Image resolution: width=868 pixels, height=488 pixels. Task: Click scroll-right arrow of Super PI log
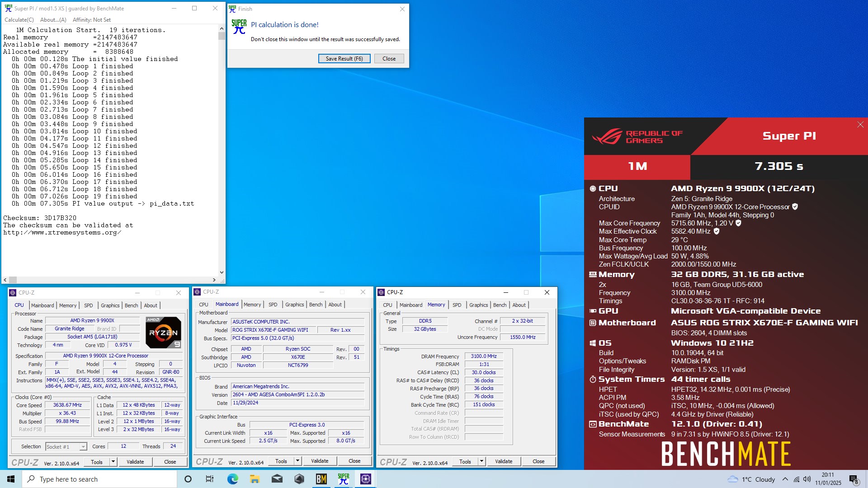[214, 280]
